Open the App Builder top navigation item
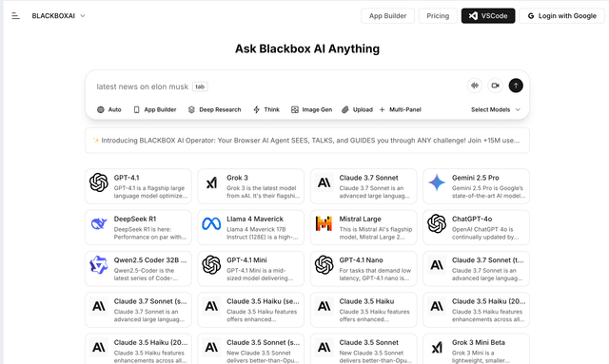This screenshot has width=609, height=364. click(387, 16)
